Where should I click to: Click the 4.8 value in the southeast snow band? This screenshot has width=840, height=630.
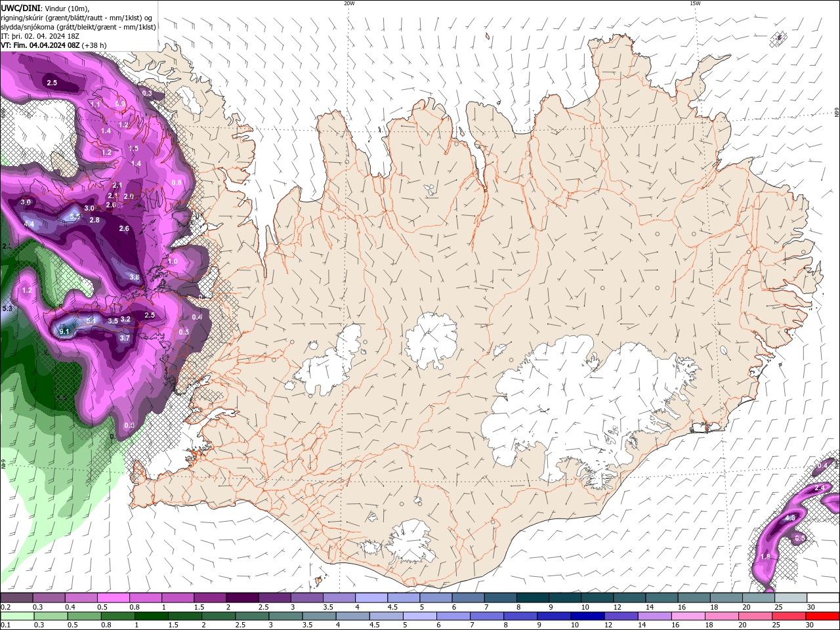(790, 518)
